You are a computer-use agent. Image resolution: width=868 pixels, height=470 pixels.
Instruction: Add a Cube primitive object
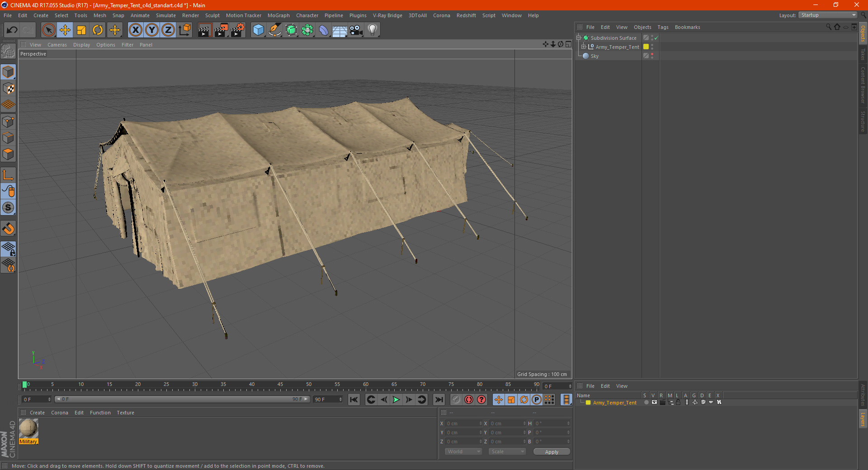pyautogui.click(x=258, y=30)
